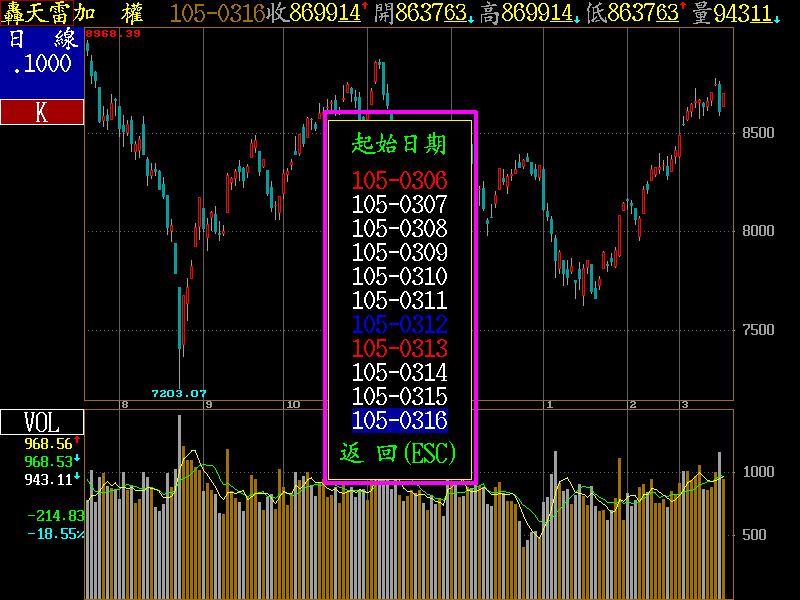The image size is (800, 600).
Task: Choose 105-0308 from date list
Action: coord(400,229)
